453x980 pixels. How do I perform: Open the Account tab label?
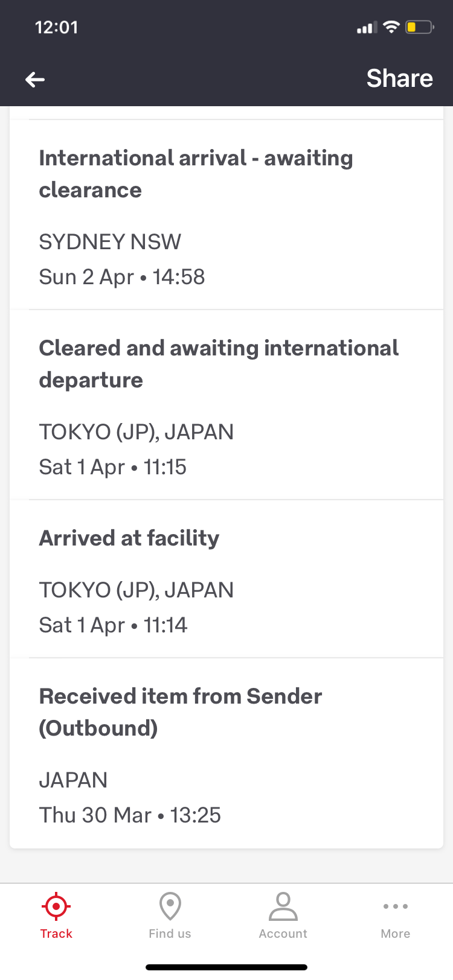tap(283, 934)
